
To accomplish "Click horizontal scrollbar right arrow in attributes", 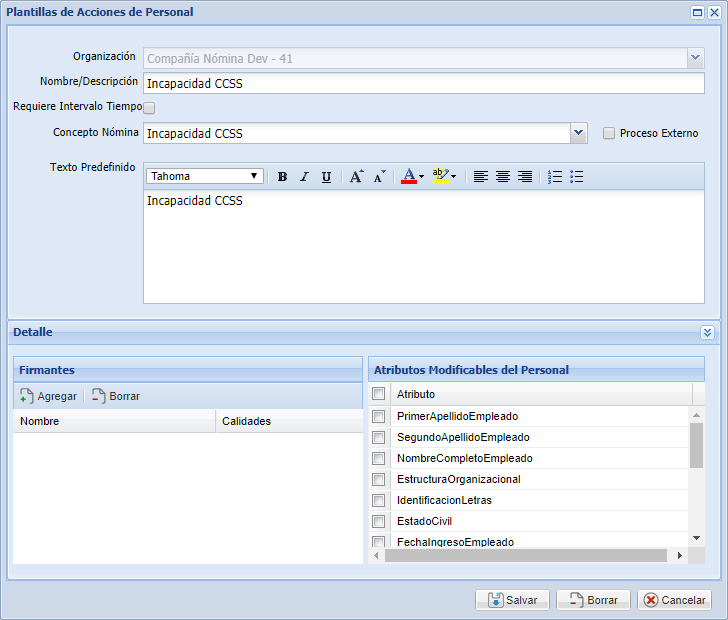I will point(680,555).
